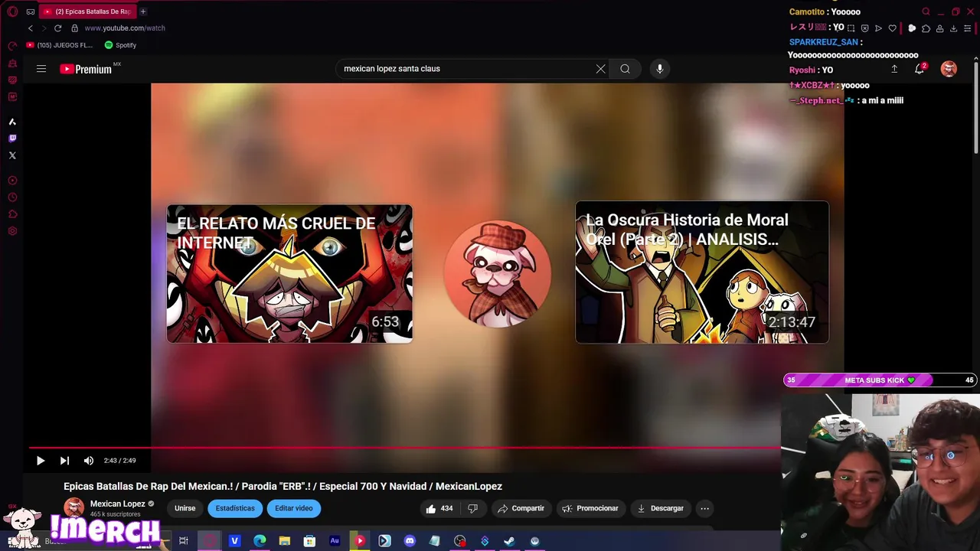The height and width of the screenshot is (551, 980).
Task: Open La Oscura Historia de Moral Orel thumbnail
Action: (702, 272)
